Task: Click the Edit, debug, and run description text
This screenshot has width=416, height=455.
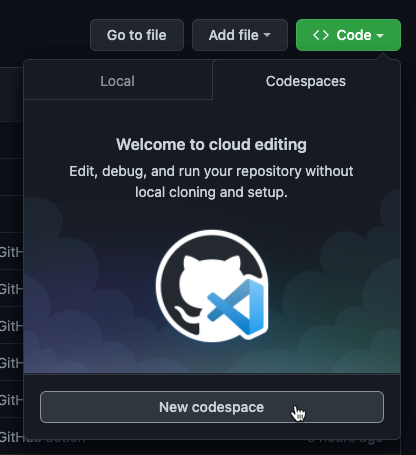Action: point(211,182)
